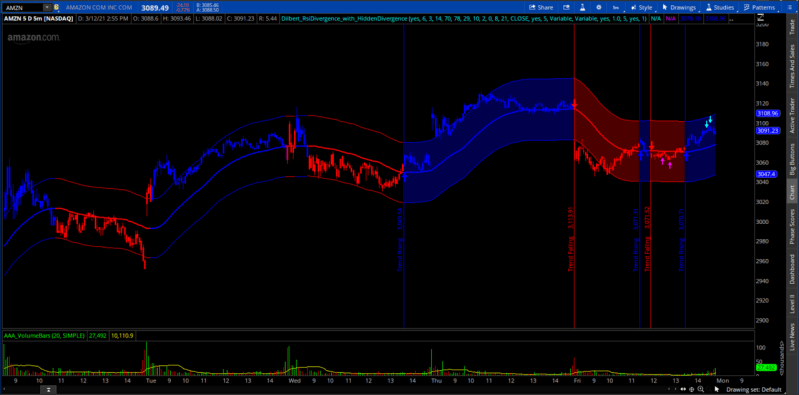Click the yellow clipboard link icon beside symbol
The width and height of the screenshot is (799, 395).
point(56,8)
